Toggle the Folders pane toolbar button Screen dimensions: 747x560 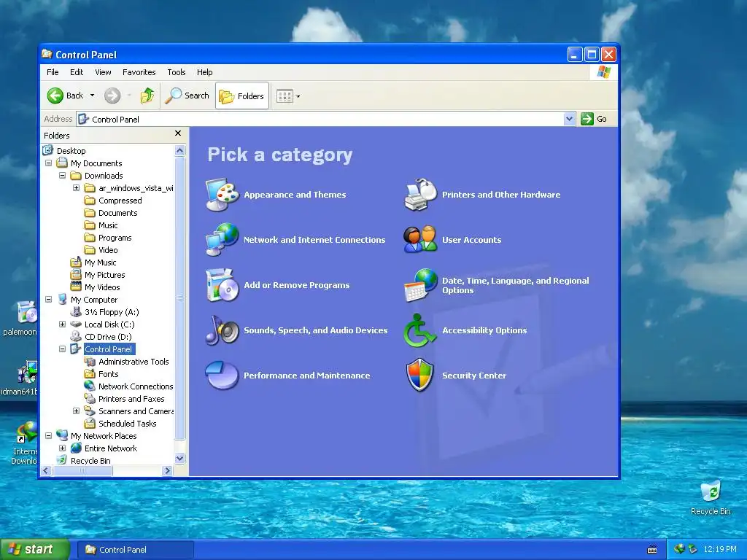pyautogui.click(x=242, y=96)
